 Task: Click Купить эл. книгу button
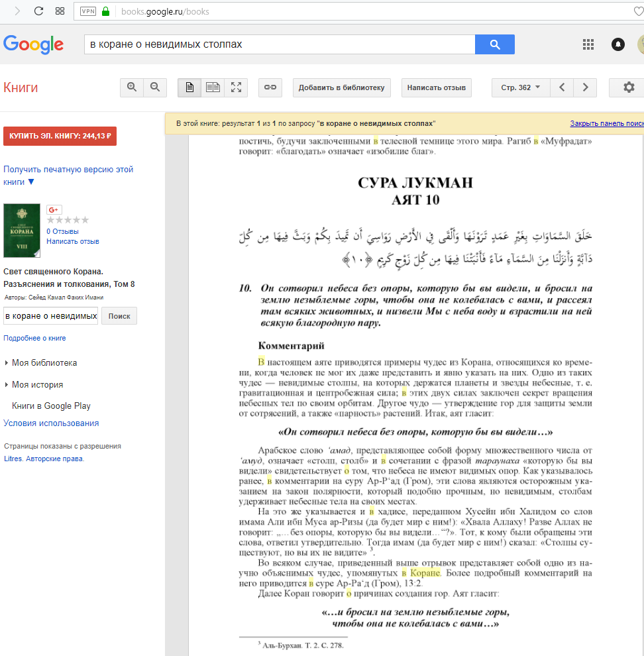coord(60,136)
